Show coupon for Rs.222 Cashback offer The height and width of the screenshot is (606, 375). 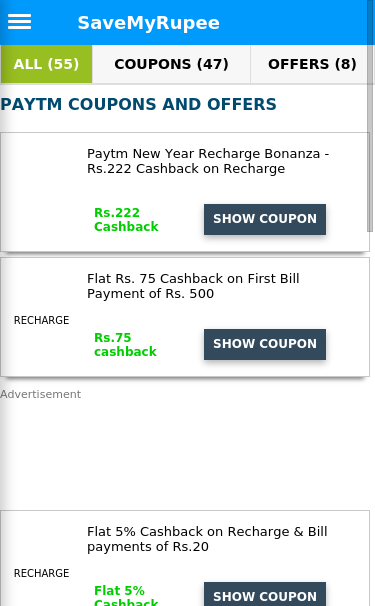point(265,219)
